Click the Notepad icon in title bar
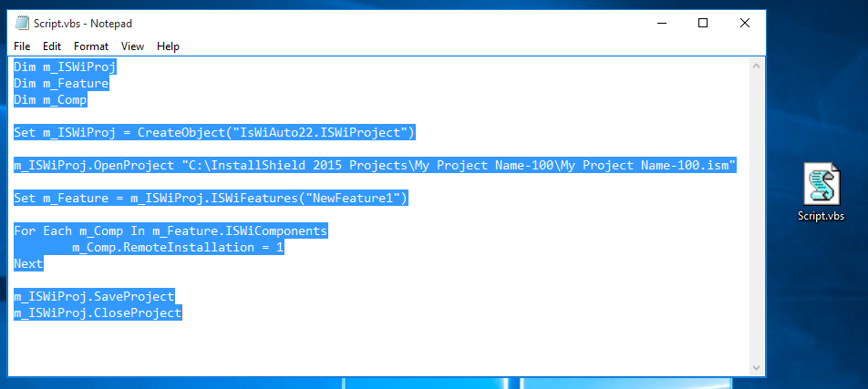 coord(22,24)
